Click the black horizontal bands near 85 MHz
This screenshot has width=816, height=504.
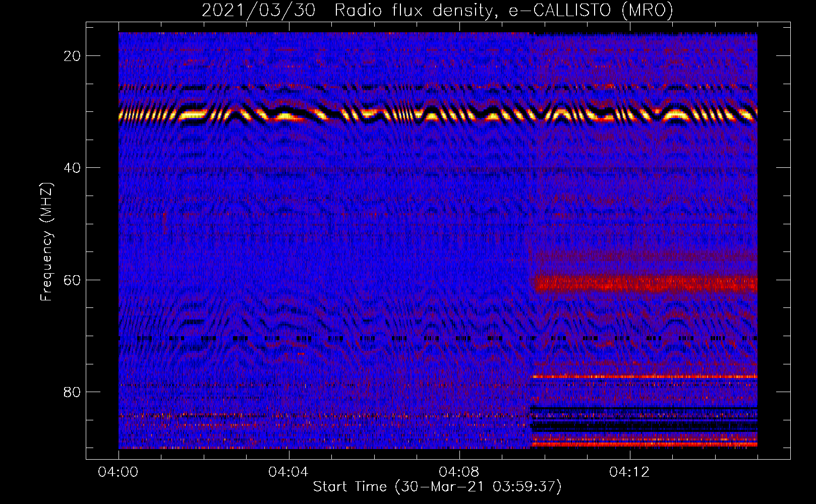click(644, 419)
